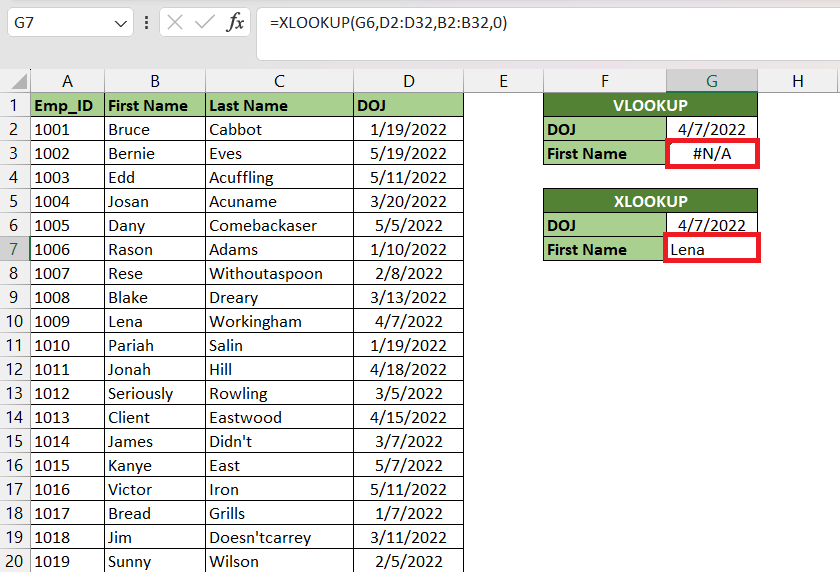Select the date 5/19/2022
840x572 pixels.
pyautogui.click(x=408, y=153)
